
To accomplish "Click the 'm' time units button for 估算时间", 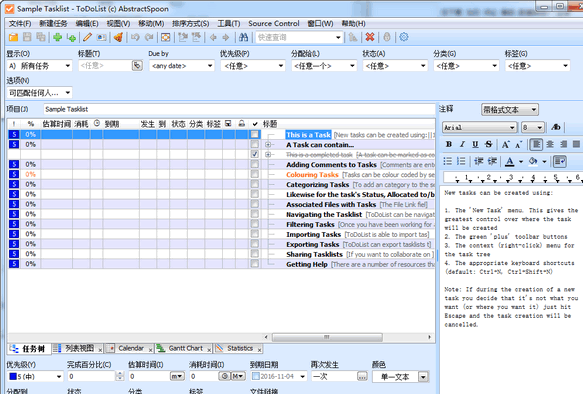I will (x=177, y=377).
